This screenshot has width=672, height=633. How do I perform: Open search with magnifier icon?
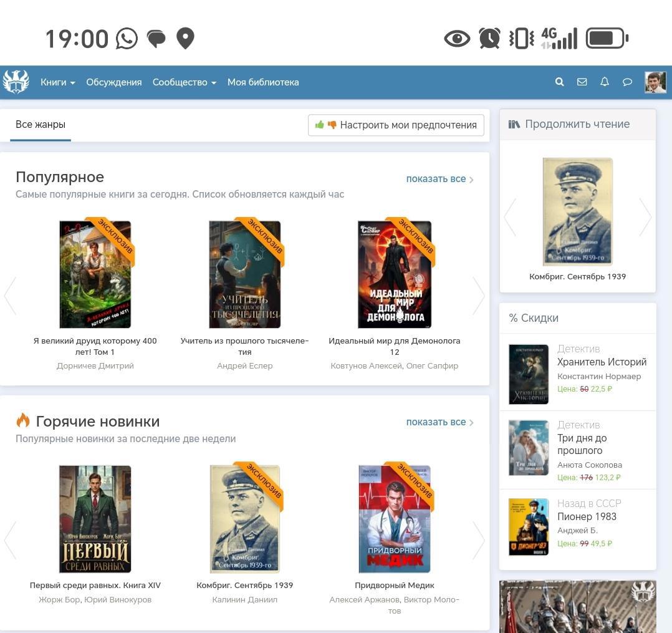559,82
